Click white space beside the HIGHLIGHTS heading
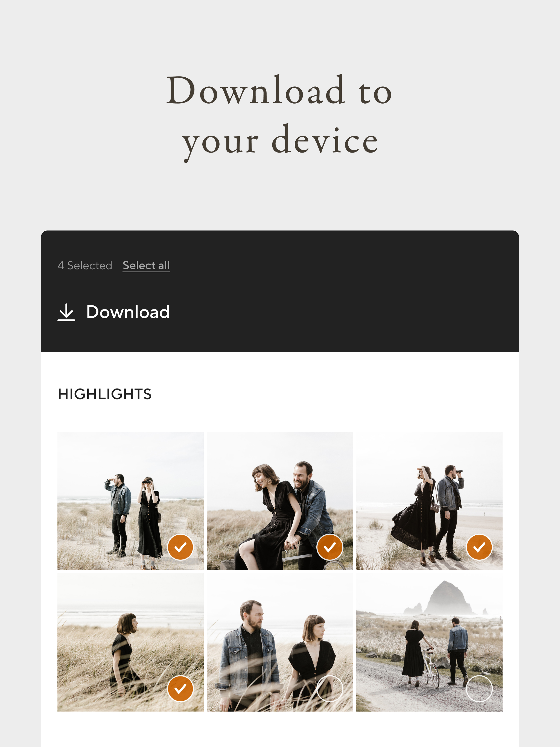This screenshot has height=747, width=560. point(321,394)
